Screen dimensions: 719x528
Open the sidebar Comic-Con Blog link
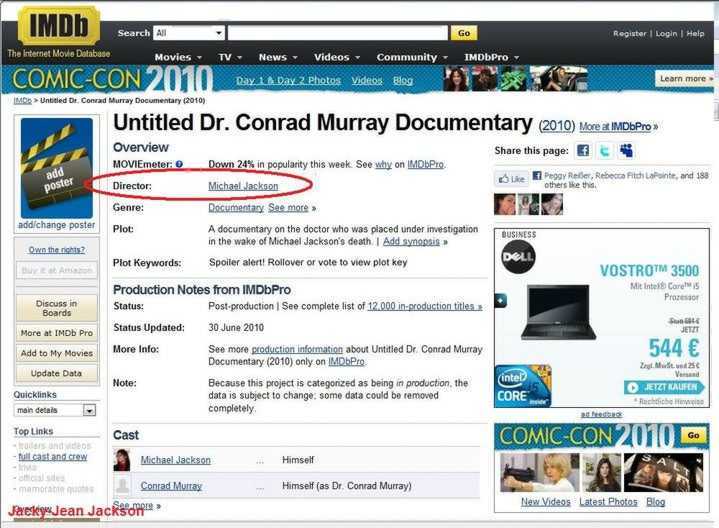coord(655,502)
